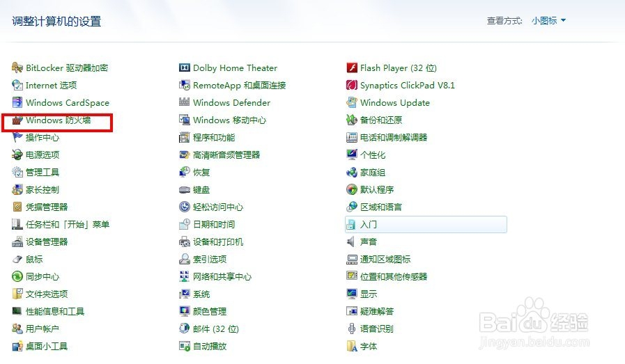Open 位置和其他传感器 link

coord(394,276)
